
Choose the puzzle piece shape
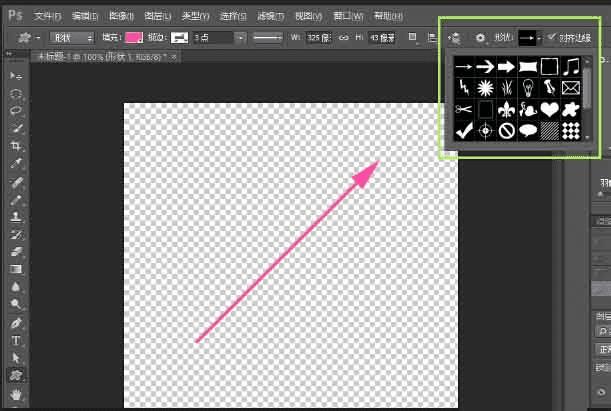(571, 109)
